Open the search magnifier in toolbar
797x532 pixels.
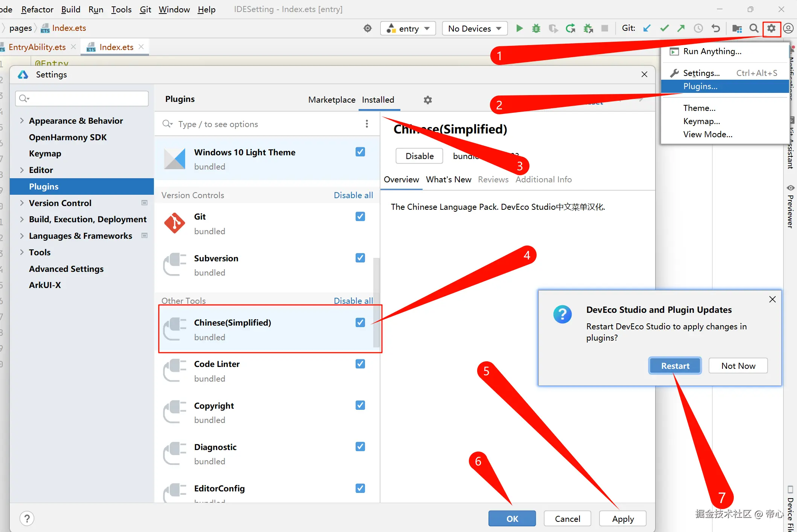click(754, 28)
